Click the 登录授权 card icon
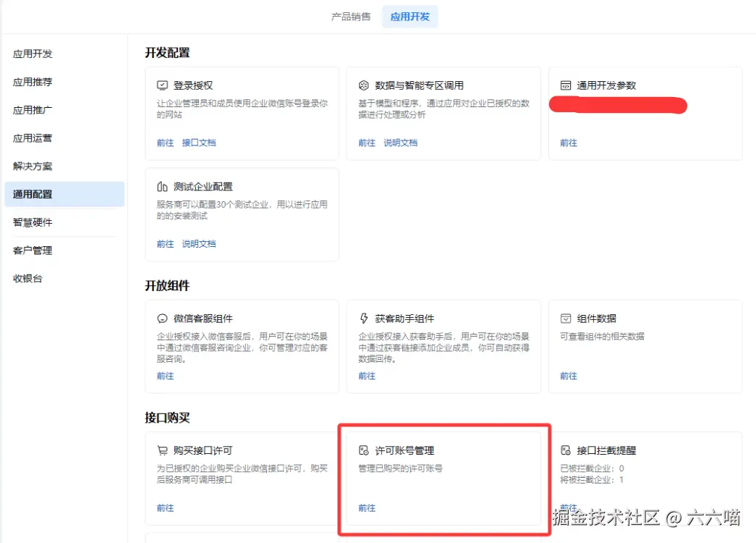This screenshot has width=756, height=543. click(x=162, y=85)
